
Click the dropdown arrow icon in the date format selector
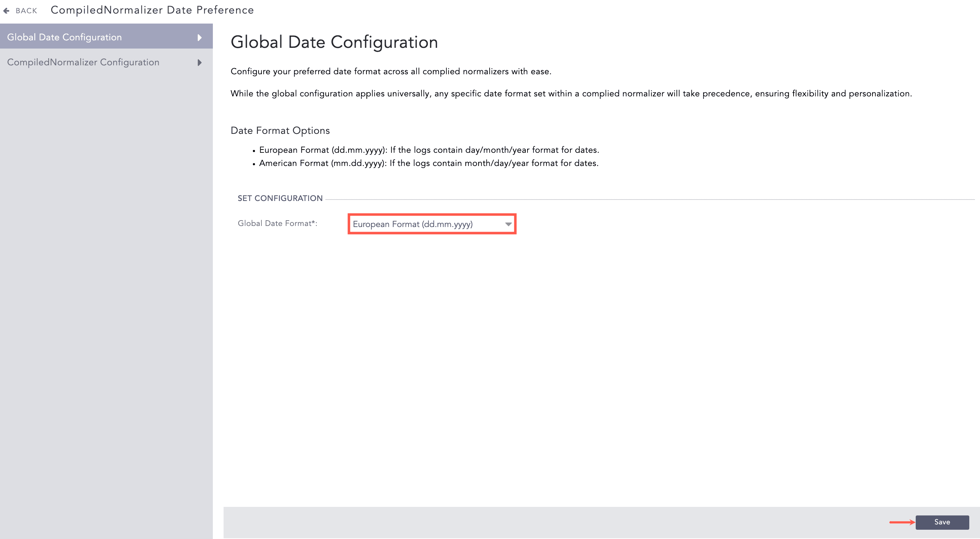(508, 224)
